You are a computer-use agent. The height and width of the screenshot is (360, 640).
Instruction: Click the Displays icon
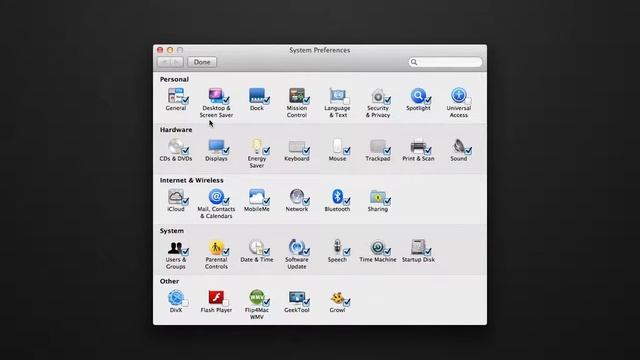216,146
